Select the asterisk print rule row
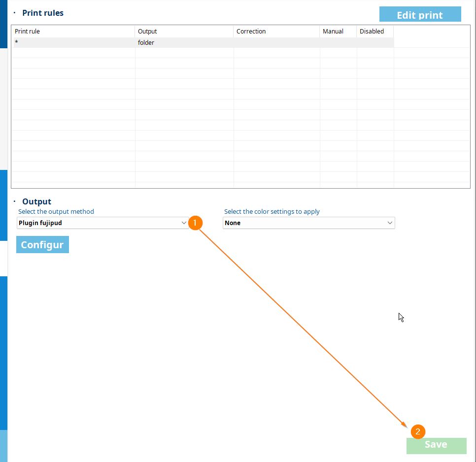The width and height of the screenshot is (476, 462). (73, 43)
